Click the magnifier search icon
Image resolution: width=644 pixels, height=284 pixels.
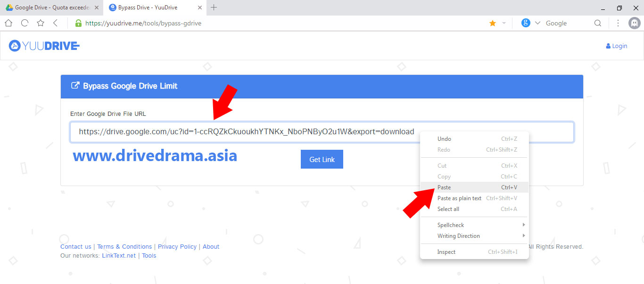[598, 23]
